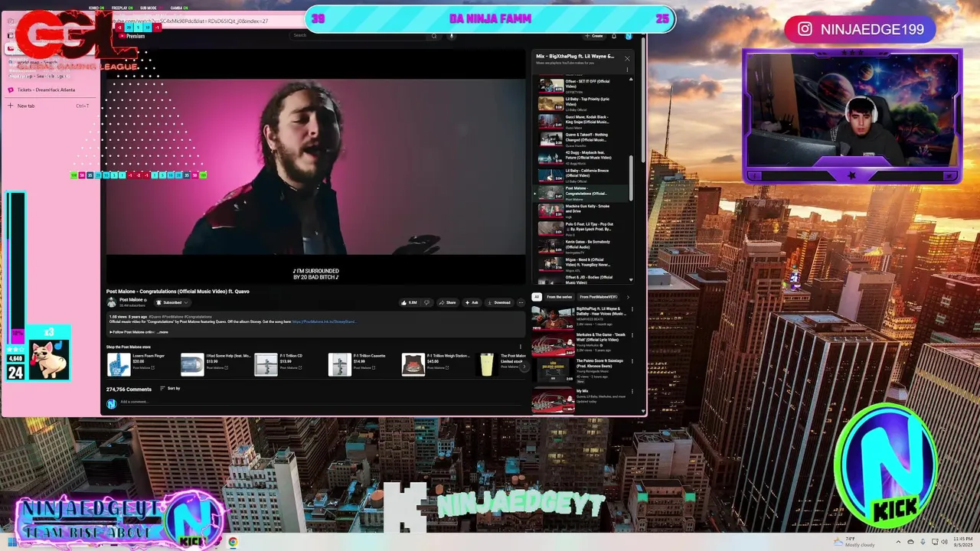Expand description with ...more
980x551 pixels.
[x=162, y=332]
